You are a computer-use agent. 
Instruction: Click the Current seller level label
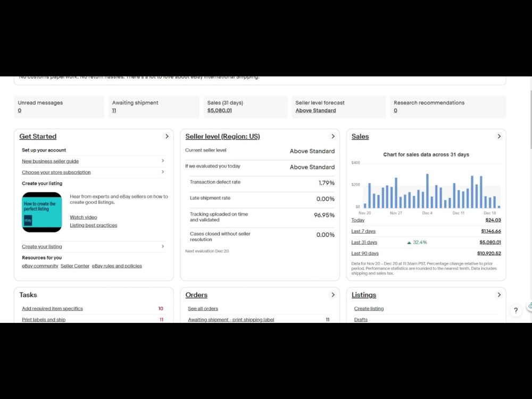coord(205,151)
